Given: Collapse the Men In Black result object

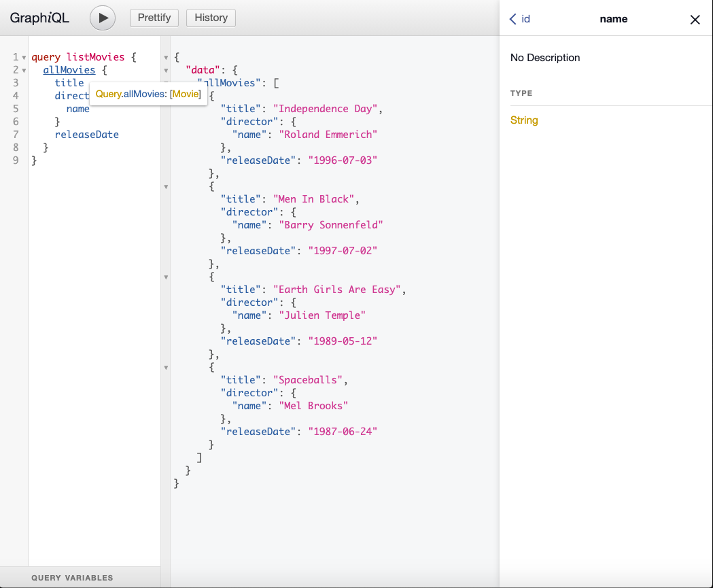Looking at the screenshot, I should pos(166,186).
